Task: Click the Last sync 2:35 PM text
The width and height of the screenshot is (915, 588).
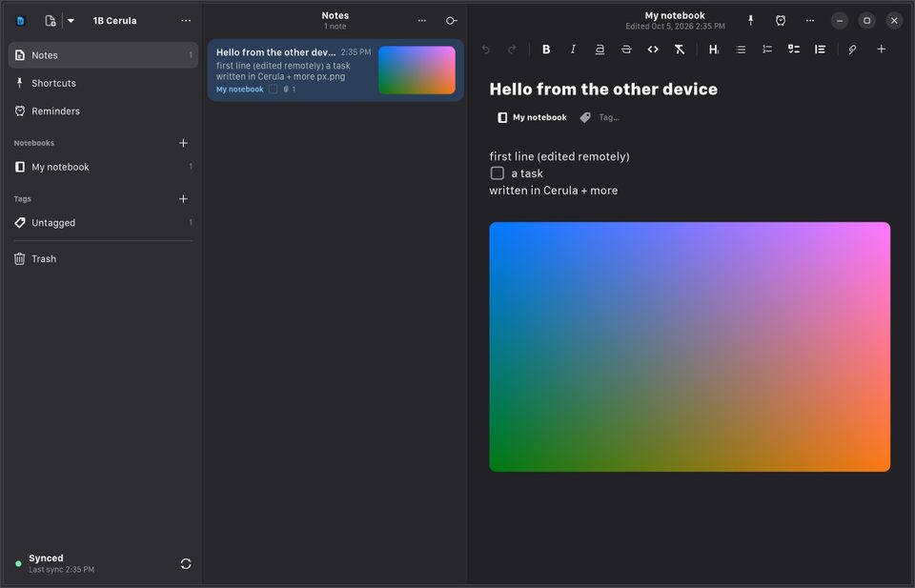Action: click(62, 569)
